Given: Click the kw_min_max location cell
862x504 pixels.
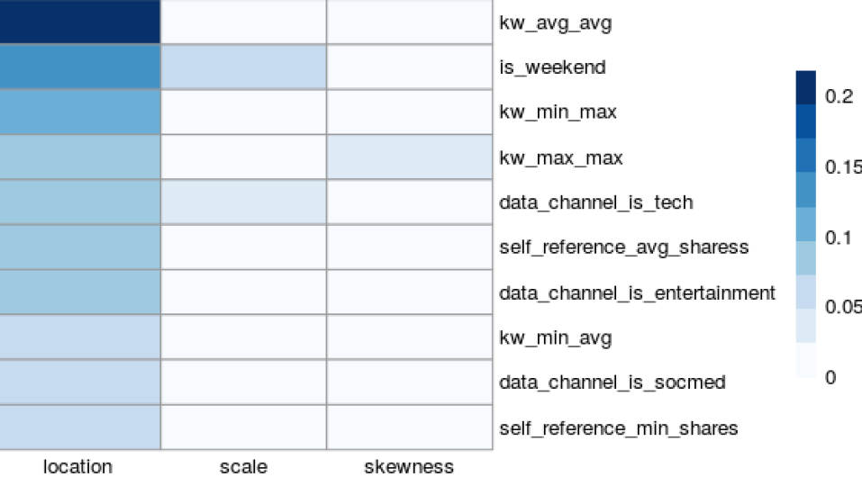Looking at the screenshot, I should pos(79,112).
